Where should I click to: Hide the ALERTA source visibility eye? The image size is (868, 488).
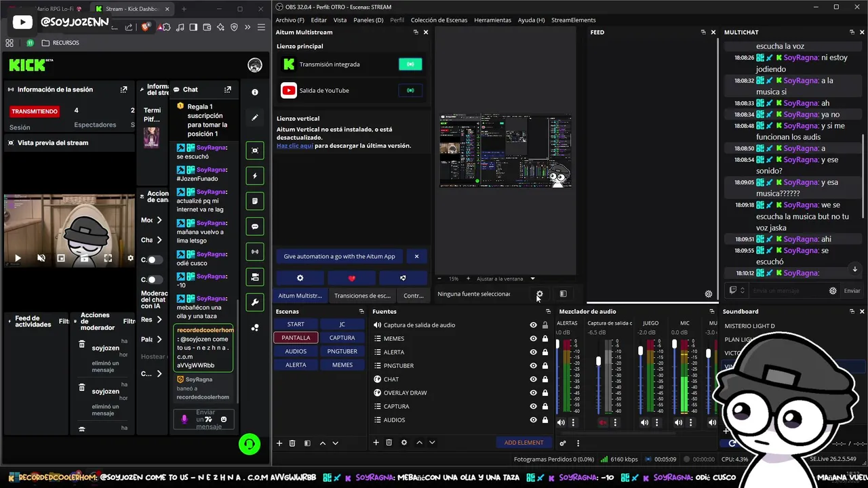click(x=533, y=352)
